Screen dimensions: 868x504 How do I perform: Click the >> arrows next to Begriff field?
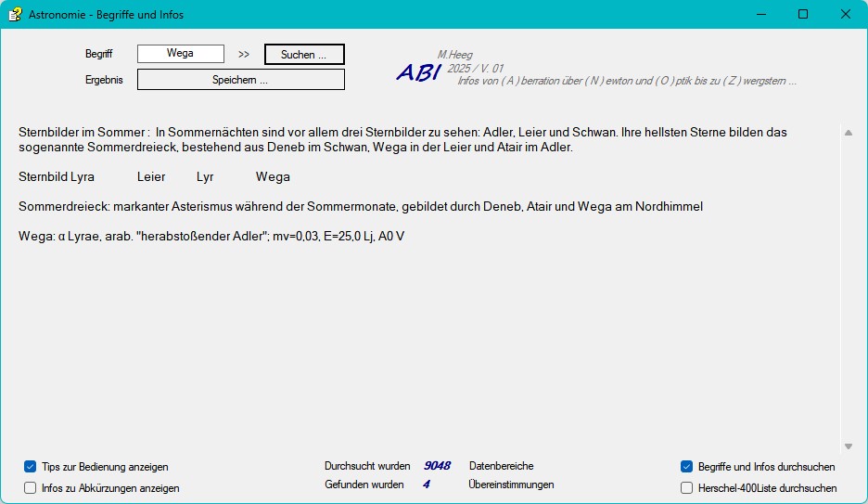click(244, 54)
